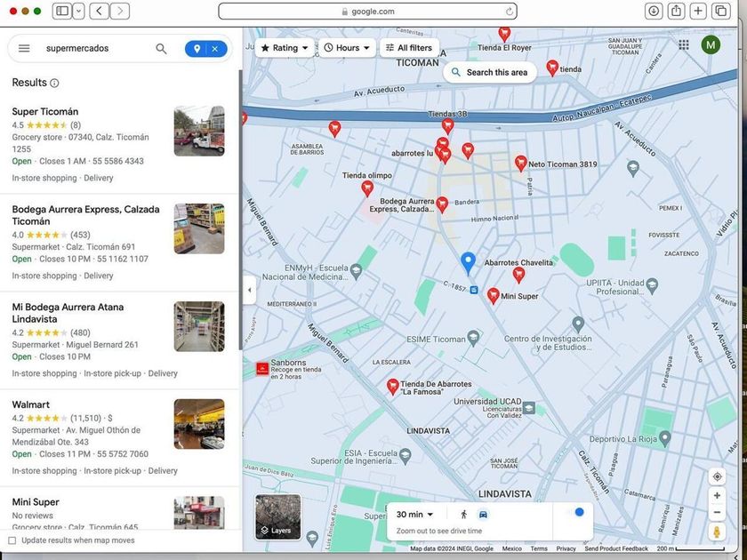Image resolution: width=747 pixels, height=560 pixels.
Task: Click the search magnifier icon
Action: click(x=162, y=49)
